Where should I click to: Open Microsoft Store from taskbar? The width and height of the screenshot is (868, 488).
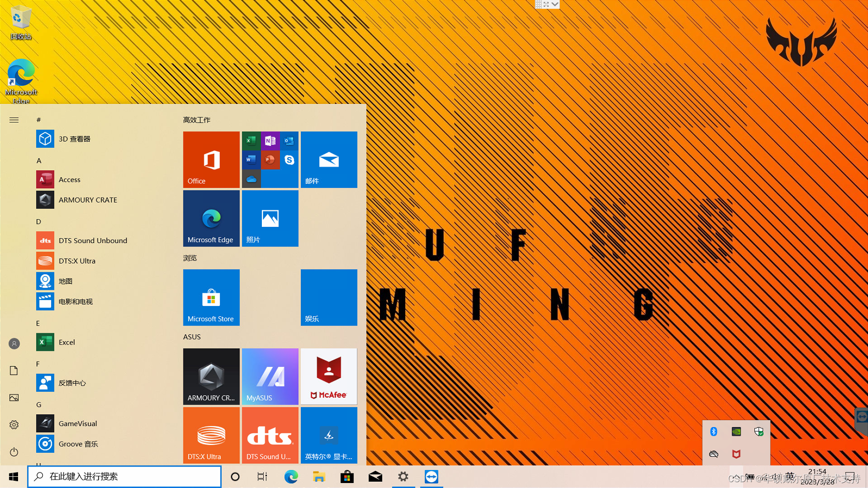point(347,477)
